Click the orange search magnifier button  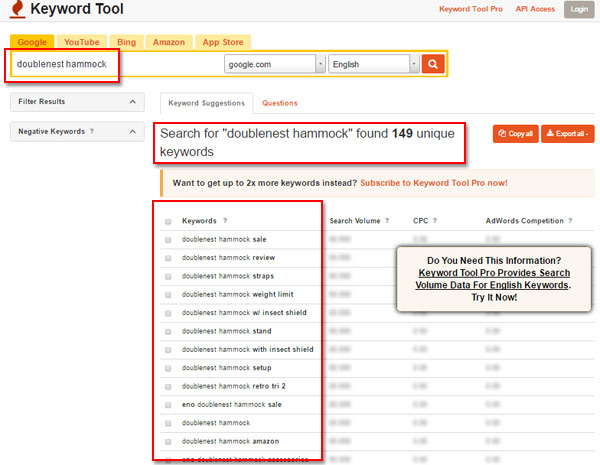(433, 64)
